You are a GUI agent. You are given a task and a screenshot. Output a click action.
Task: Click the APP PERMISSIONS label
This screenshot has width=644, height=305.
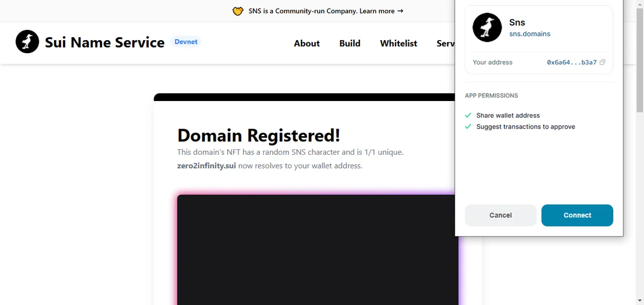pos(491,95)
